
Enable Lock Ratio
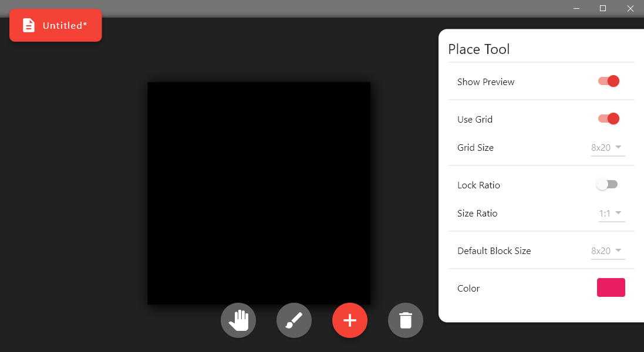(x=606, y=184)
